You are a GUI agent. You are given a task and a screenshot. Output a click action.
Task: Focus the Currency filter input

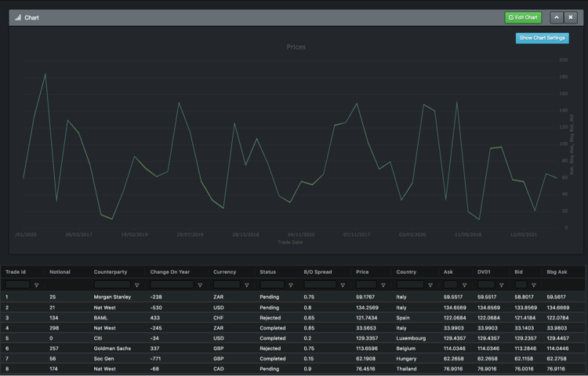pyautogui.click(x=227, y=285)
